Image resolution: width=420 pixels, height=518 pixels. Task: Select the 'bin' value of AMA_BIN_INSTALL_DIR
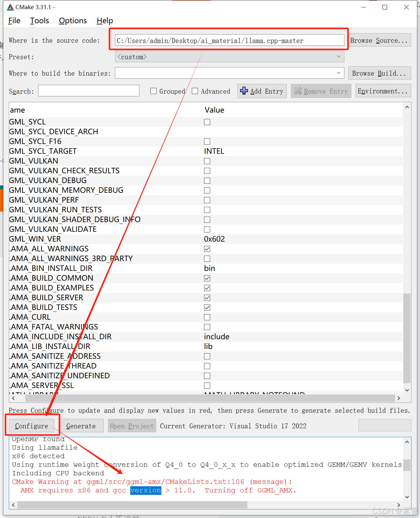(210, 268)
